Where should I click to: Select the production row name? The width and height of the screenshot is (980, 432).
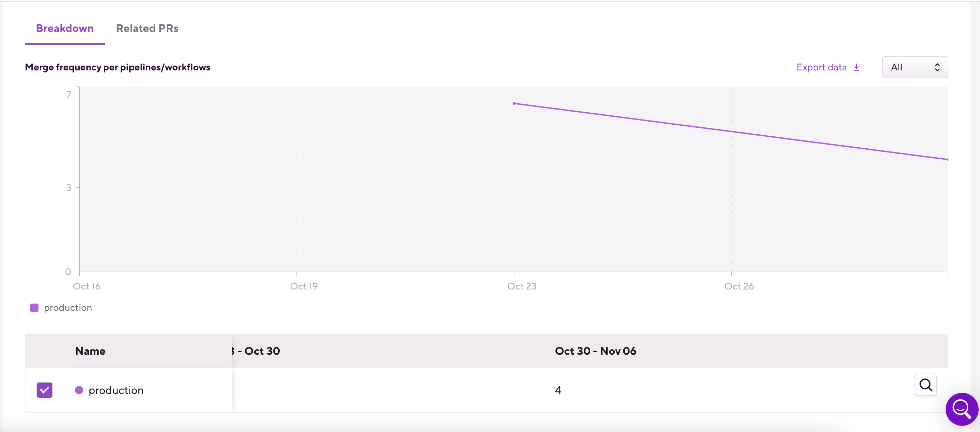tap(116, 390)
